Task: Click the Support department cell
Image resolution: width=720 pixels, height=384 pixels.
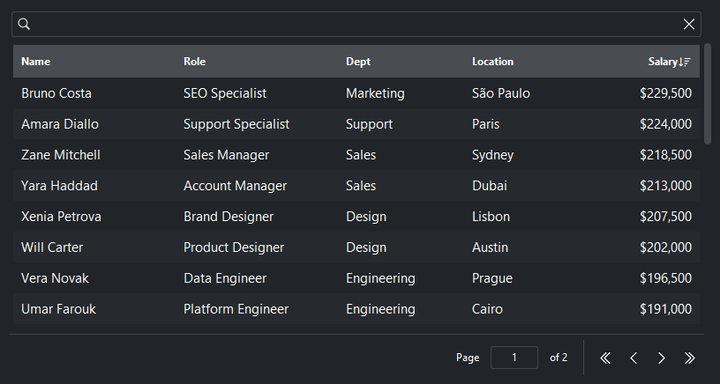Action: (369, 124)
